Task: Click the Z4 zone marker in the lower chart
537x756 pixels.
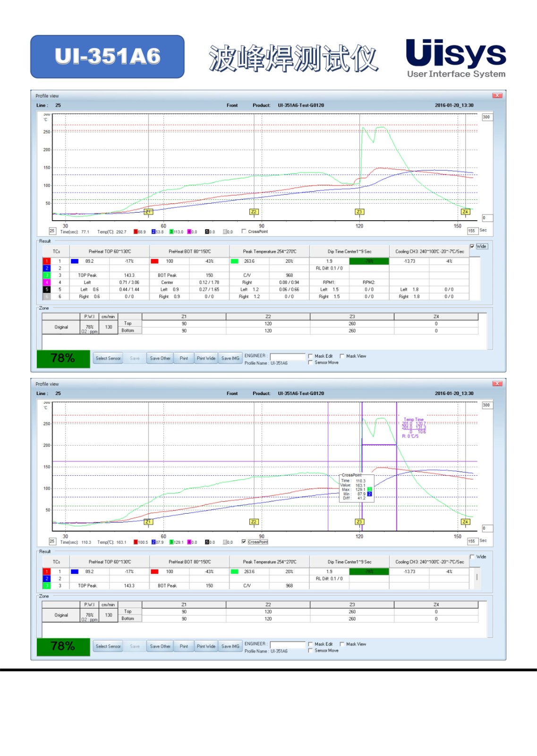Action: point(465,522)
